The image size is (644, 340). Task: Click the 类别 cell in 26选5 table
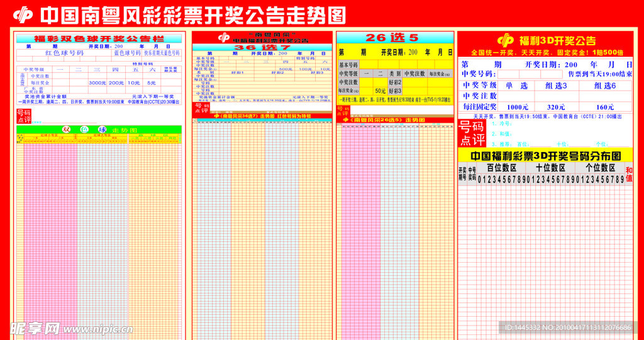(395, 74)
